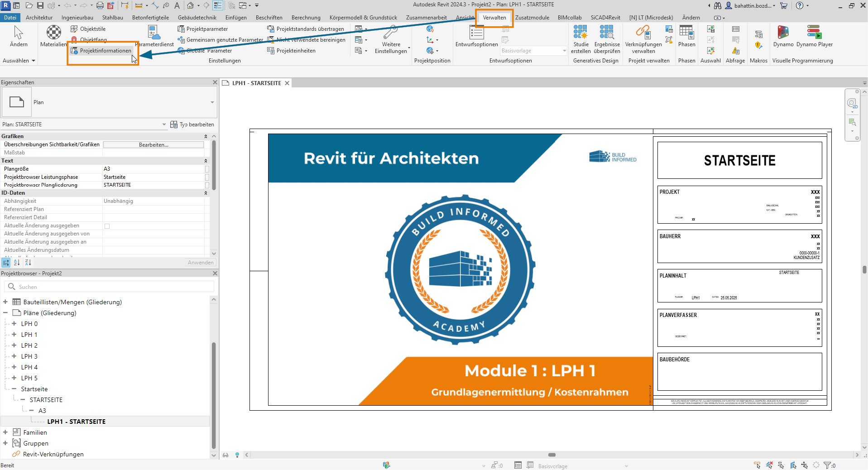Open Materialien (materials) tool
Screen dimensions: 868x470
tap(53, 36)
